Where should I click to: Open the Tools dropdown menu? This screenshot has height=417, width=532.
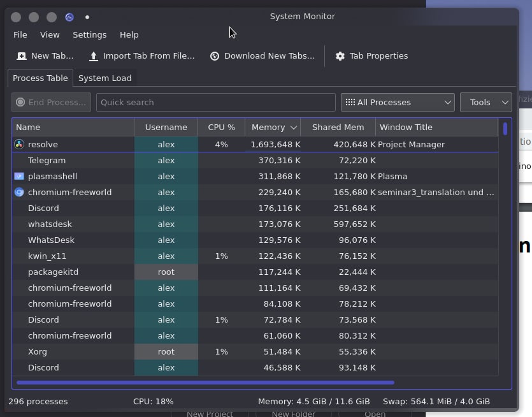point(486,102)
